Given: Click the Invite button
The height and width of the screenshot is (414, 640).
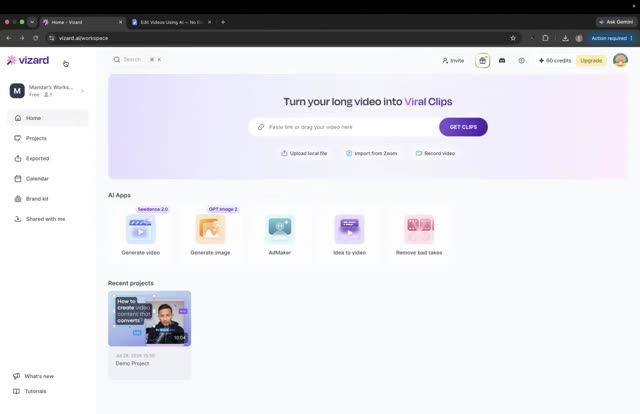Looking at the screenshot, I should click(453, 60).
